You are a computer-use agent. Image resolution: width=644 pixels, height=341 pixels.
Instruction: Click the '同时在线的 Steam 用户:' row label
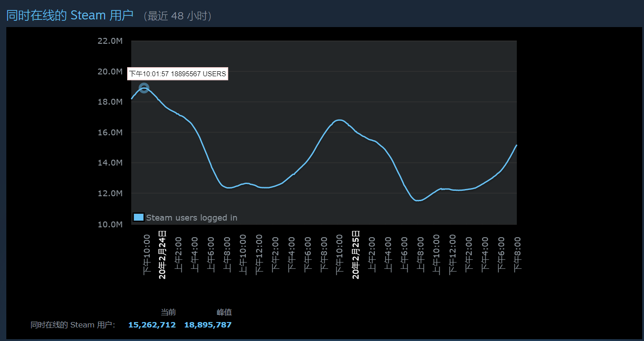73,325
